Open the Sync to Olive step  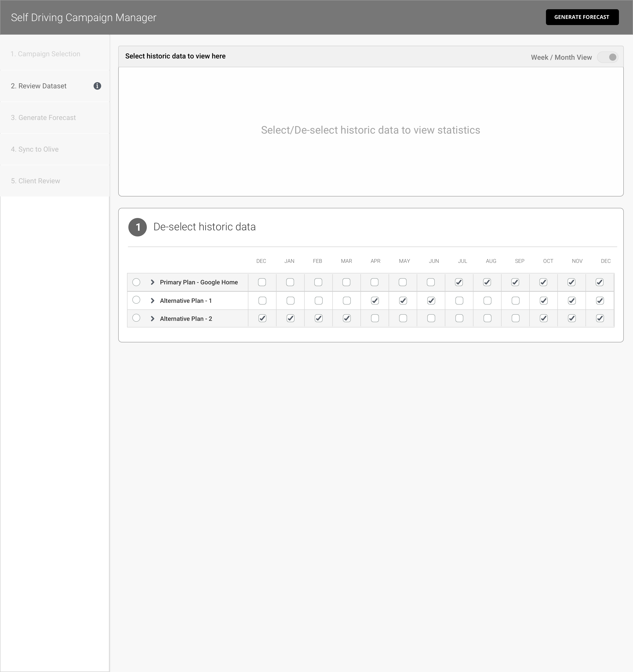(x=55, y=149)
